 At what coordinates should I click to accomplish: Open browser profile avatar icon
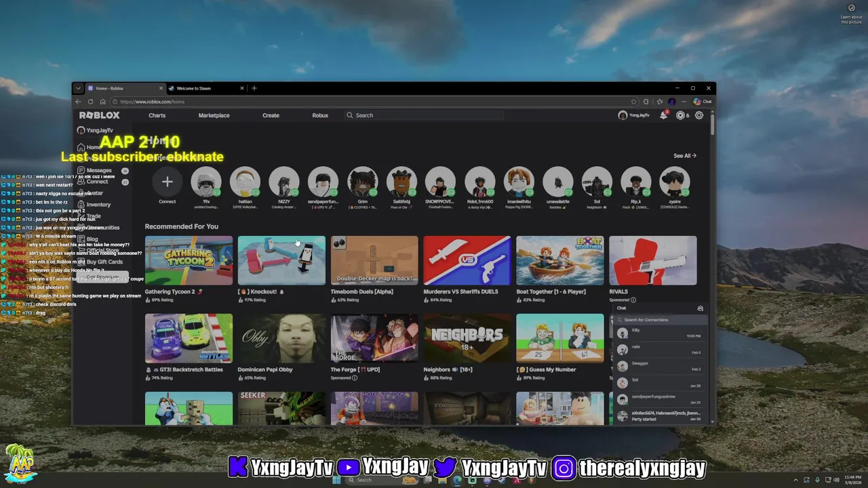coord(671,102)
